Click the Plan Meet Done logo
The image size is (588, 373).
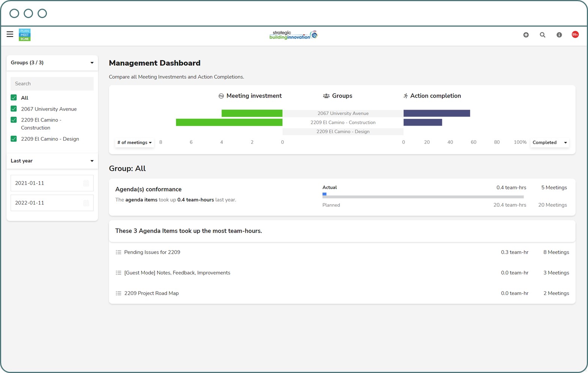25,35
